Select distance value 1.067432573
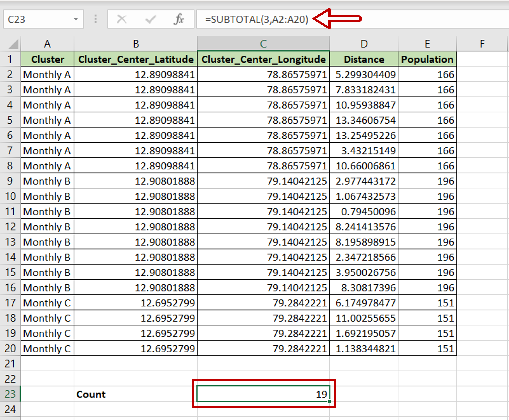 pos(364,196)
